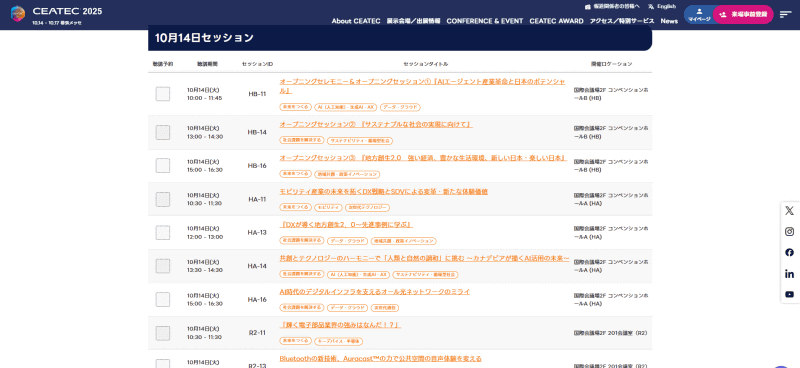This screenshot has height=368, width=800.
Task: Click the 10月14日セッション heading bar
Action: (400, 38)
